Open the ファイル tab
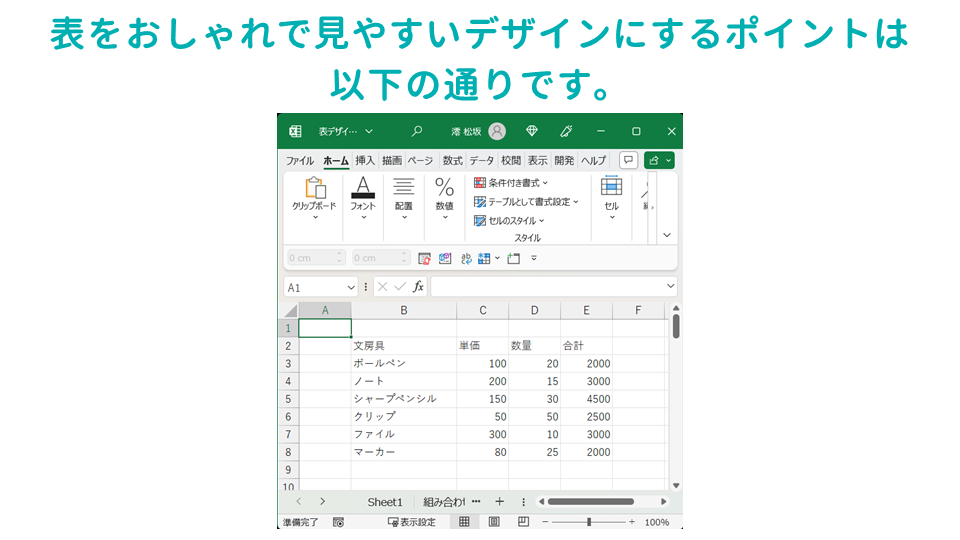Viewport: 960px width, 540px height. pyautogui.click(x=300, y=160)
